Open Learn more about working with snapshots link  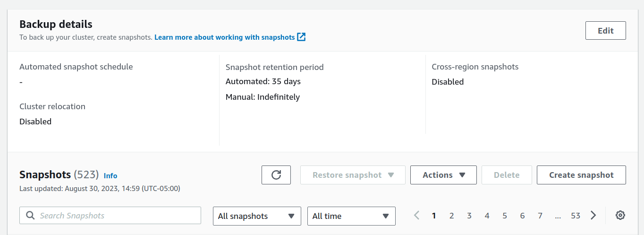225,37
